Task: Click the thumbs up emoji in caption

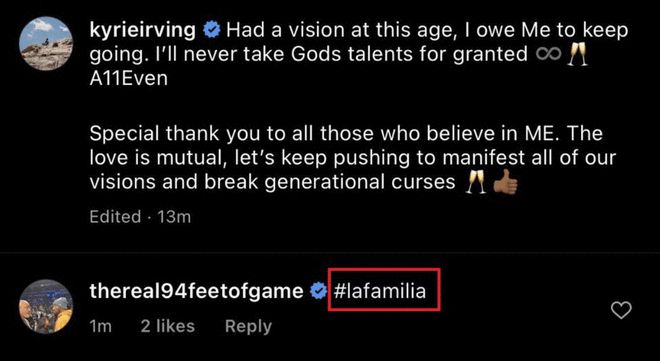Action: (505, 183)
